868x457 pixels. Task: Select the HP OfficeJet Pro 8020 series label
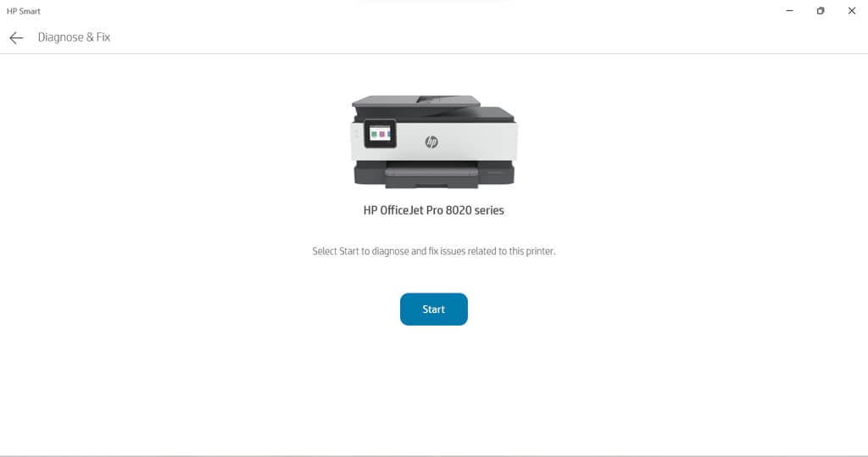coord(433,210)
